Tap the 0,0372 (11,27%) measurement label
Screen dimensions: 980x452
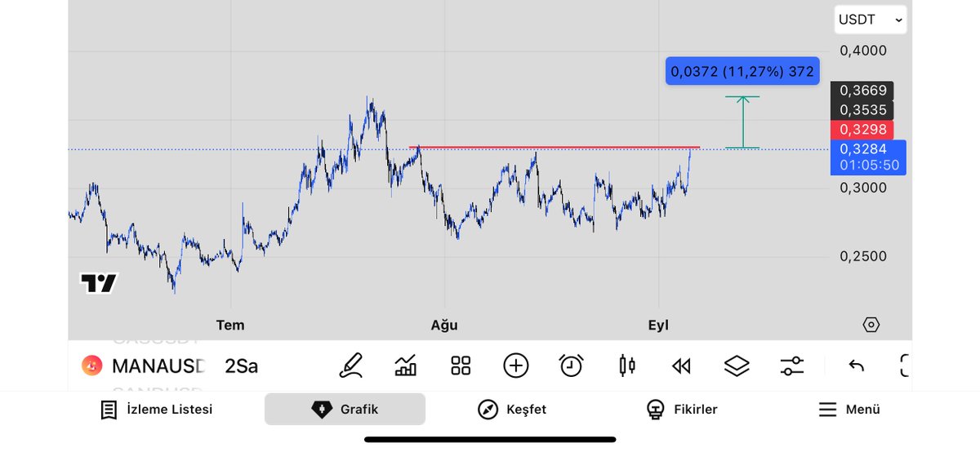[x=742, y=72]
